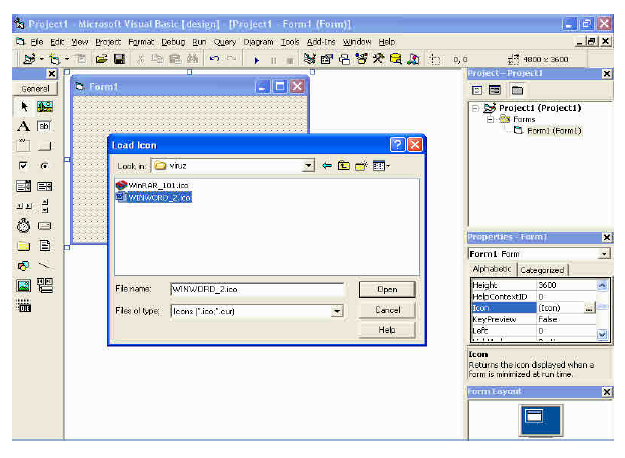Select the OptionButton control in the toolbox
The width and height of the screenshot is (625, 458).
tap(45, 165)
